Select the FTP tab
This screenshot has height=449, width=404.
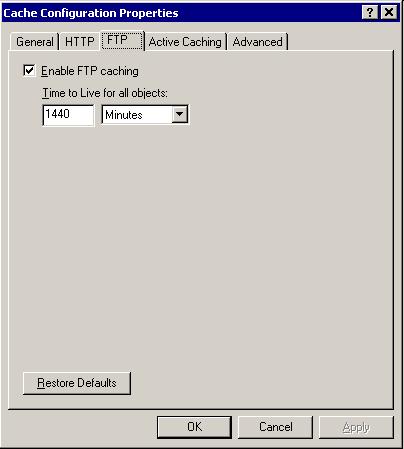point(122,40)
